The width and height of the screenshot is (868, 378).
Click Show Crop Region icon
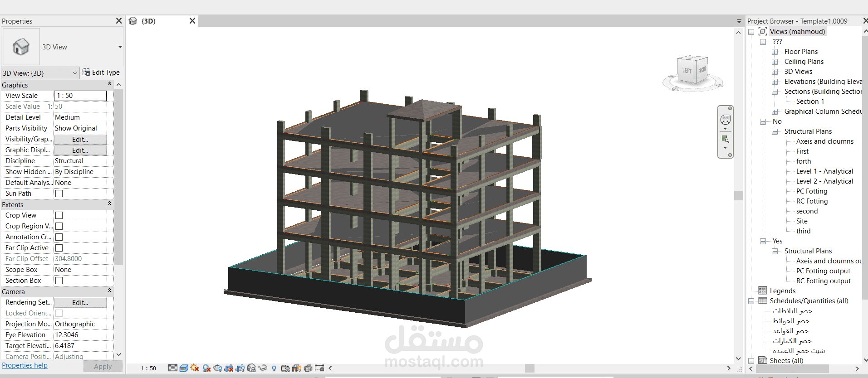pos(240,368)
